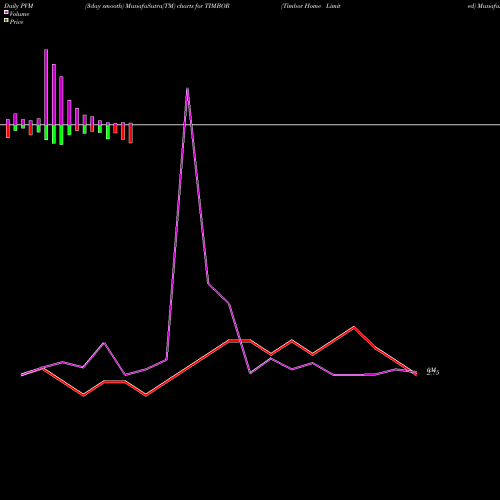Click the Price legend color swatch

[x=6, y=21]
